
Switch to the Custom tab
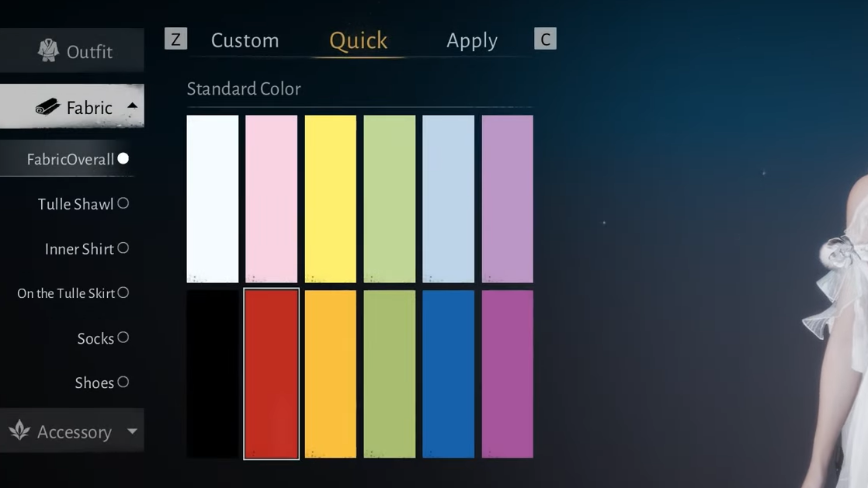[x=245, y=40]
